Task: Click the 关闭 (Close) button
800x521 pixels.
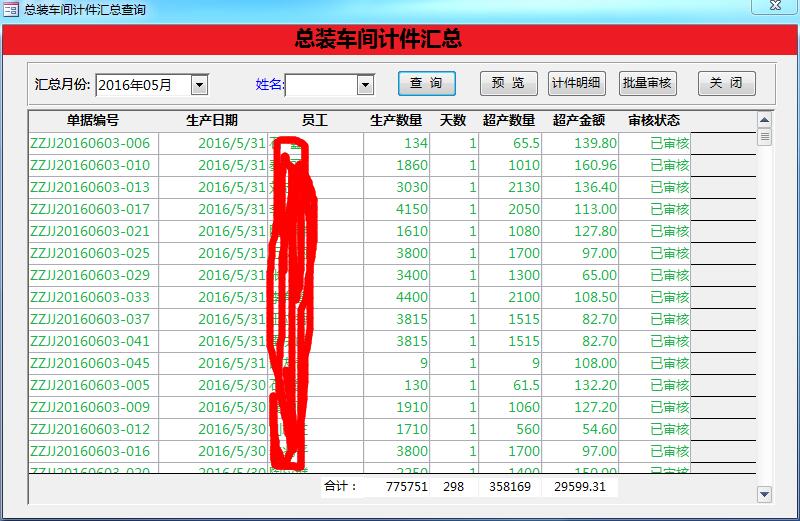Action: (726, 83)
